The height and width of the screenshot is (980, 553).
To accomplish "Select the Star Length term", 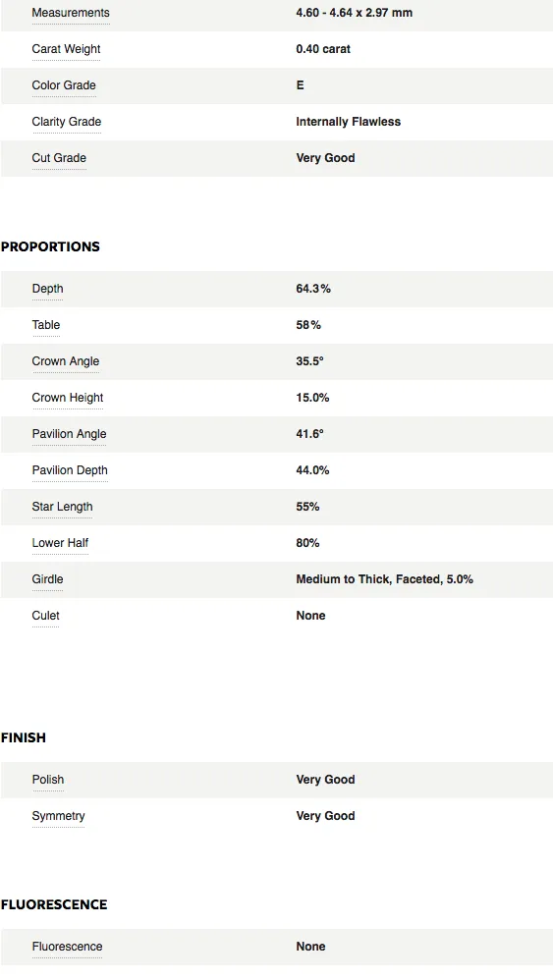I will (x=62, y=506).
